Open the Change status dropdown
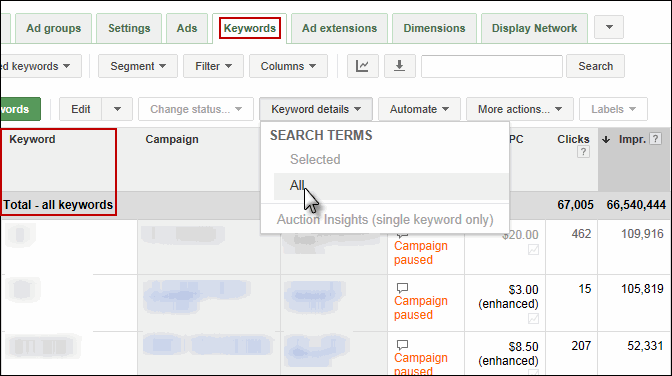The height and width of the screenshot is (376, 672). pyautogui.click(x=196, y=109)
